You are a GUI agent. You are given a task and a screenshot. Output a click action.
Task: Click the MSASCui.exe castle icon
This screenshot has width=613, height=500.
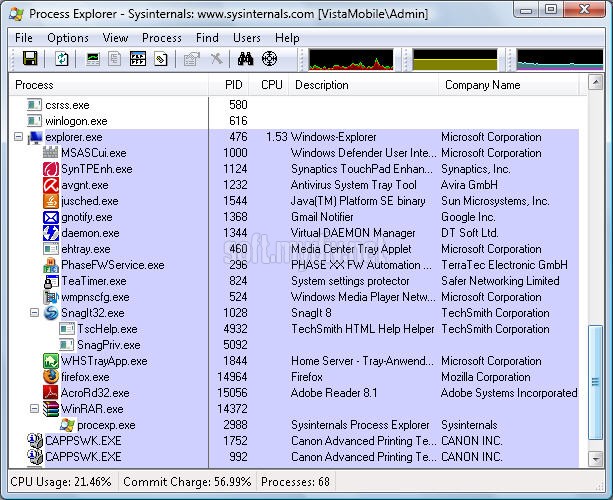(x=50, y=153)
